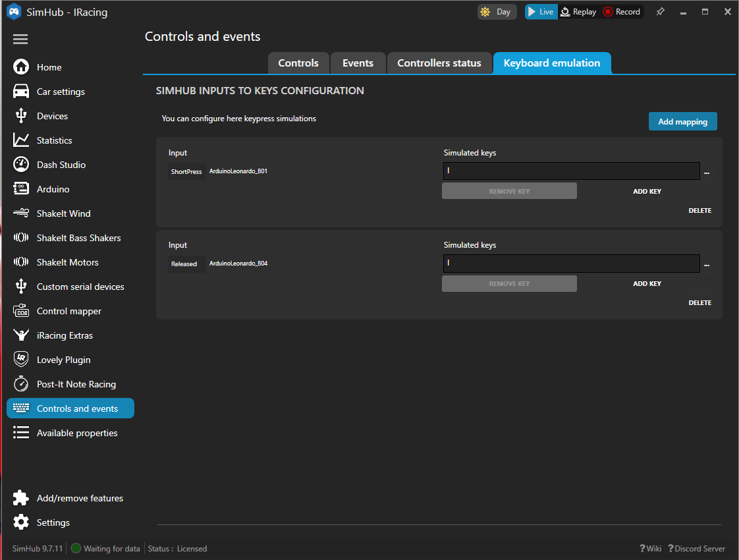This screenshot has width=739, height=560.
Task: Click the Controls and events keyboard icon
Action: [x=20, y=408]
